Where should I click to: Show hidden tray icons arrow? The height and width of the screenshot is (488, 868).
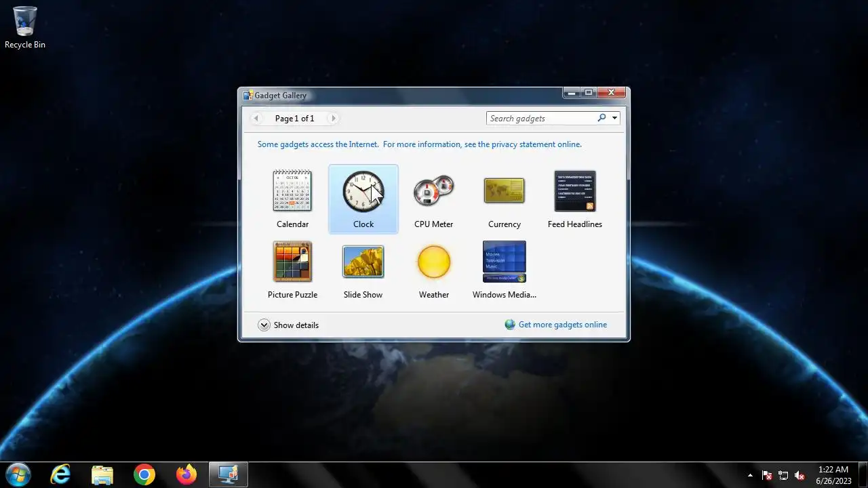pos(750,475)
